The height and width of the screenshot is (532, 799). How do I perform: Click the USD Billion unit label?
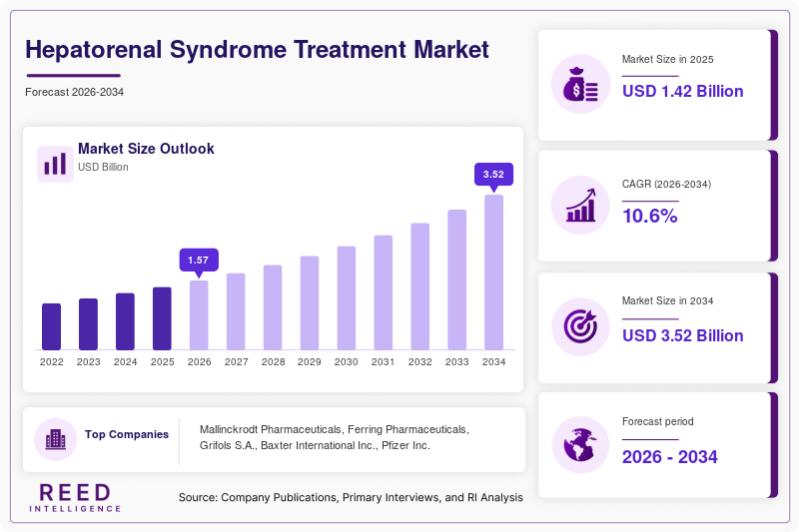(103, 167)
